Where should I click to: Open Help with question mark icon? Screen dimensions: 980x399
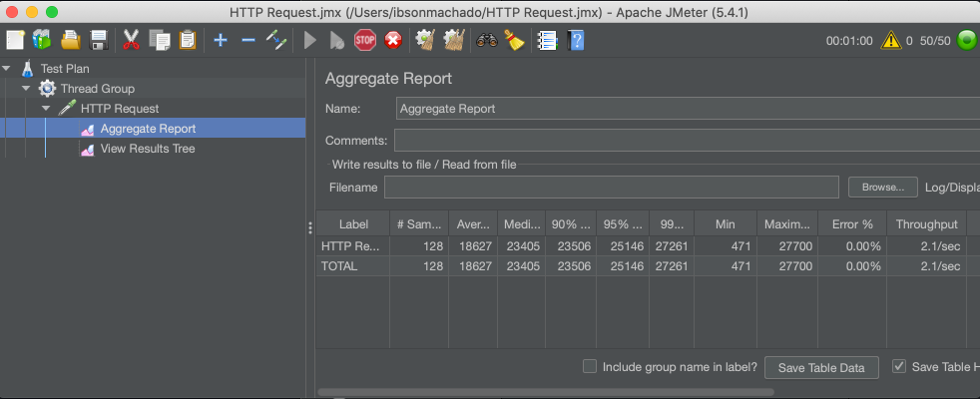576,41
